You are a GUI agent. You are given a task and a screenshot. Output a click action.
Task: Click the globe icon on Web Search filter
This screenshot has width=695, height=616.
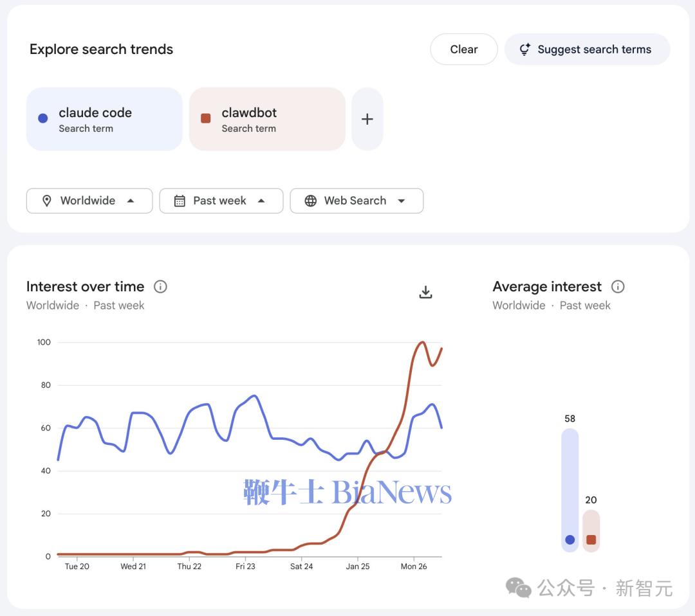(311, 201)
